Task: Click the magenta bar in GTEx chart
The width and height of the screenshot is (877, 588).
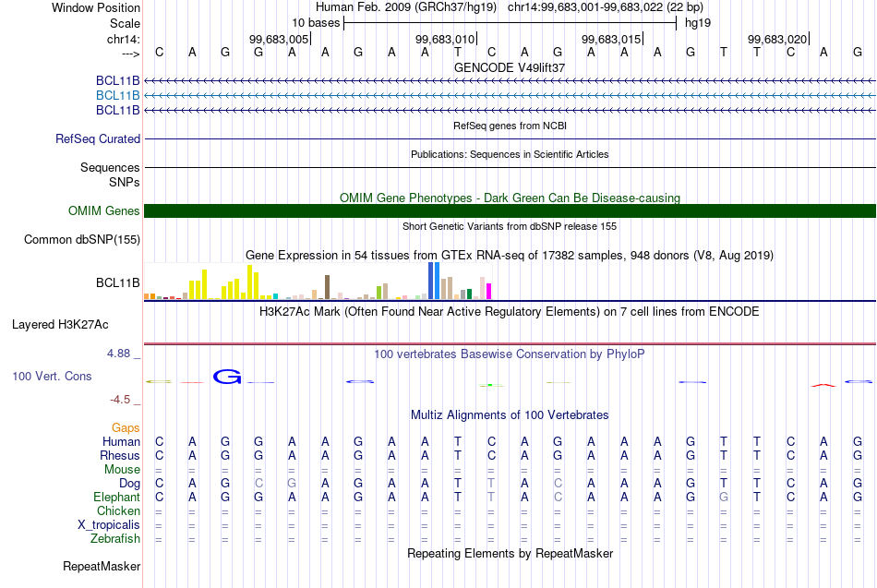Action: 488,292
